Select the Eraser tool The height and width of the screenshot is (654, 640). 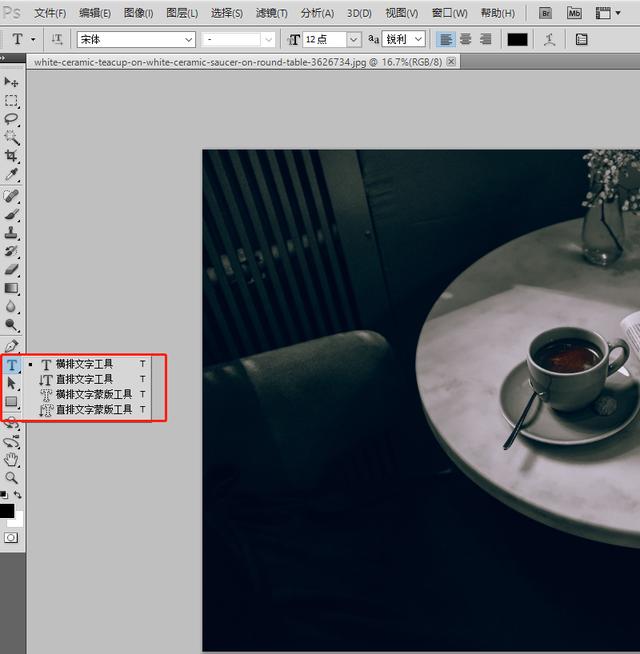[x=11, y=269]
